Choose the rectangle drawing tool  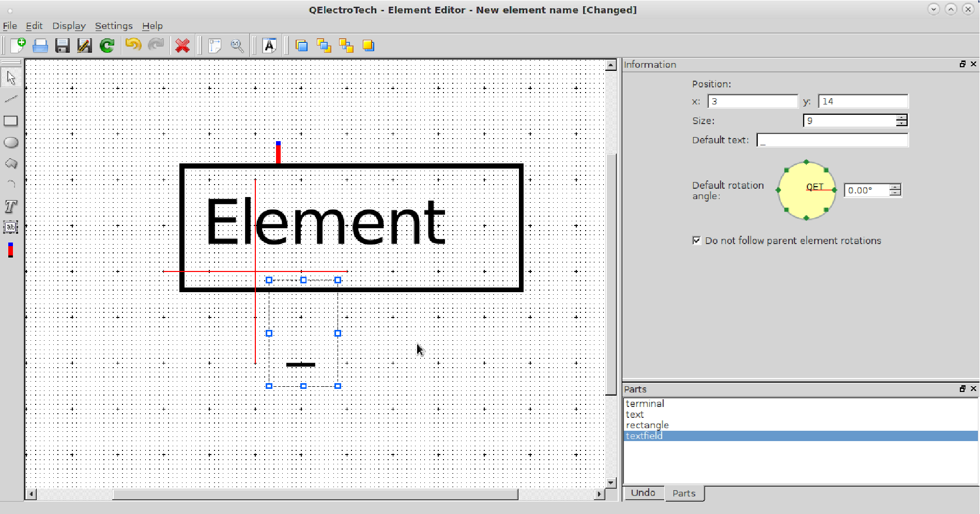pyautogui.click(x=11, y=120)
